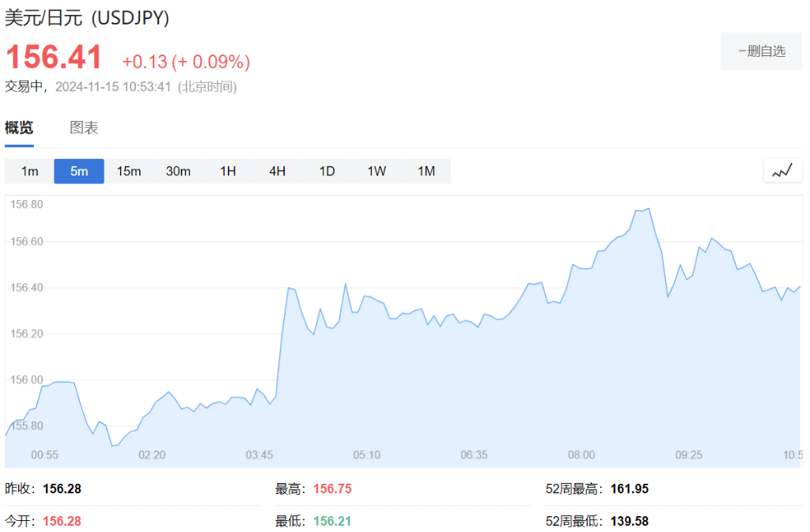The image size is (810, 532).
Task: Switch to the 图表 tab
Action: tap(84, 127)
